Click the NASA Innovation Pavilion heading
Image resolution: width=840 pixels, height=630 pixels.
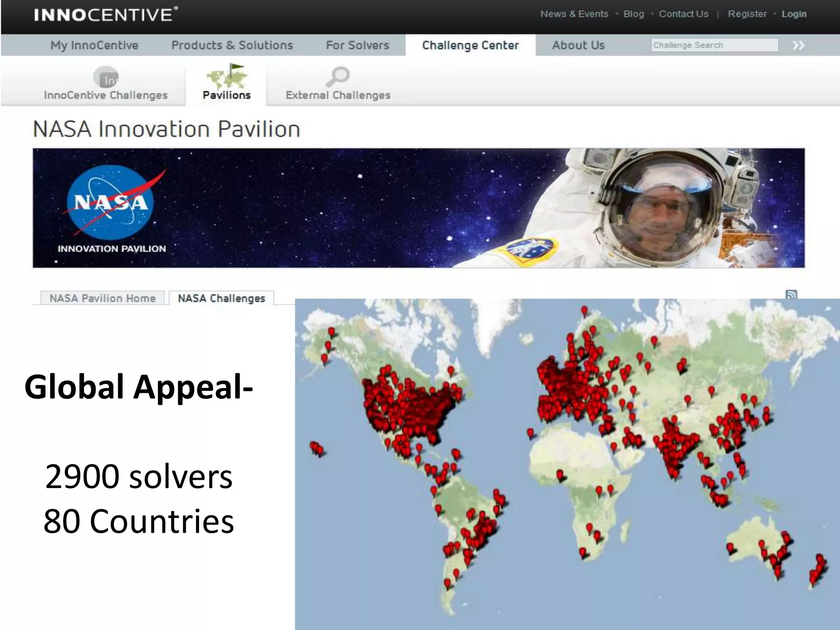(167, 129)
